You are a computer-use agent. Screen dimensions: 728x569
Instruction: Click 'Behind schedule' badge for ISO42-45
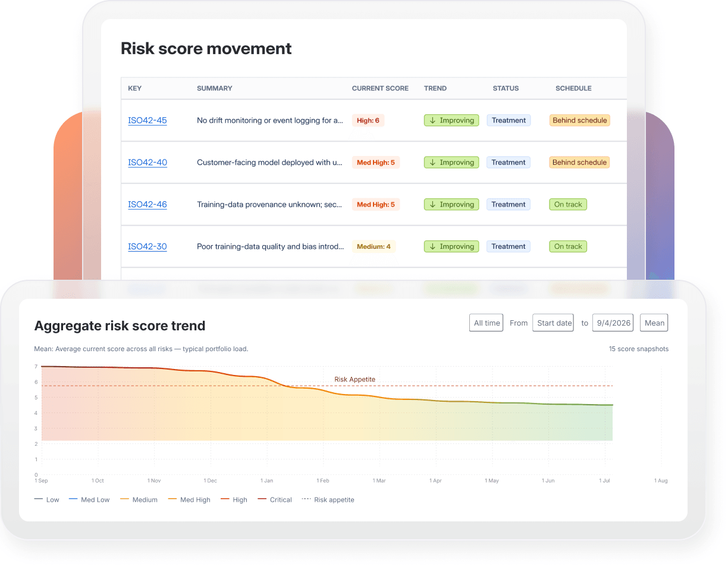coord(580,120)
